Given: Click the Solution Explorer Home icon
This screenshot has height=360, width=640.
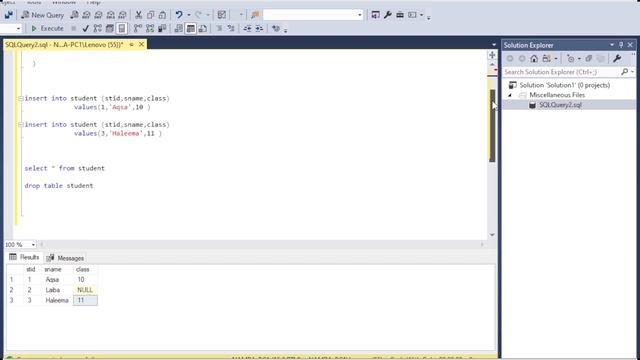Looking at the screenshot, I should pyautogui.click(x=534, y=59).
